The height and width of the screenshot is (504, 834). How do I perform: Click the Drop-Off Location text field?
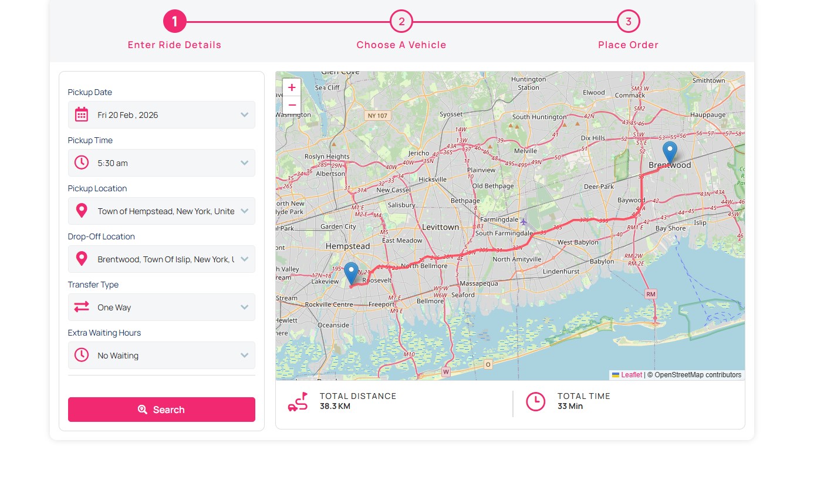pos(166,259)
